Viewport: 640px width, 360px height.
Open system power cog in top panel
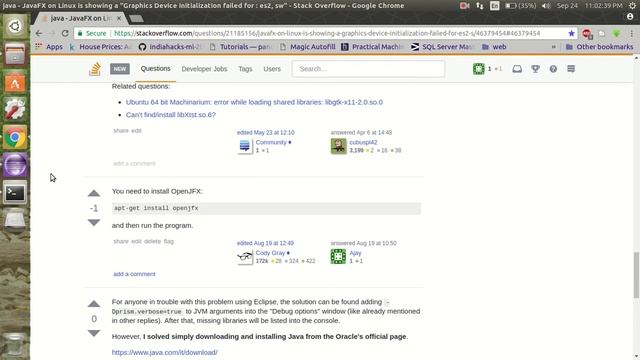tap(633, 6)
